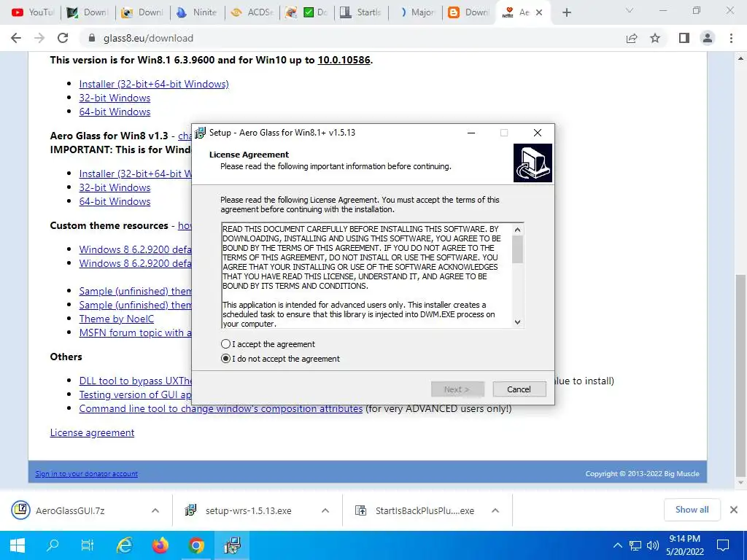This screenshot has width=747, height=560.
Task: Open taskbar Search
Action: coord(53,545)
